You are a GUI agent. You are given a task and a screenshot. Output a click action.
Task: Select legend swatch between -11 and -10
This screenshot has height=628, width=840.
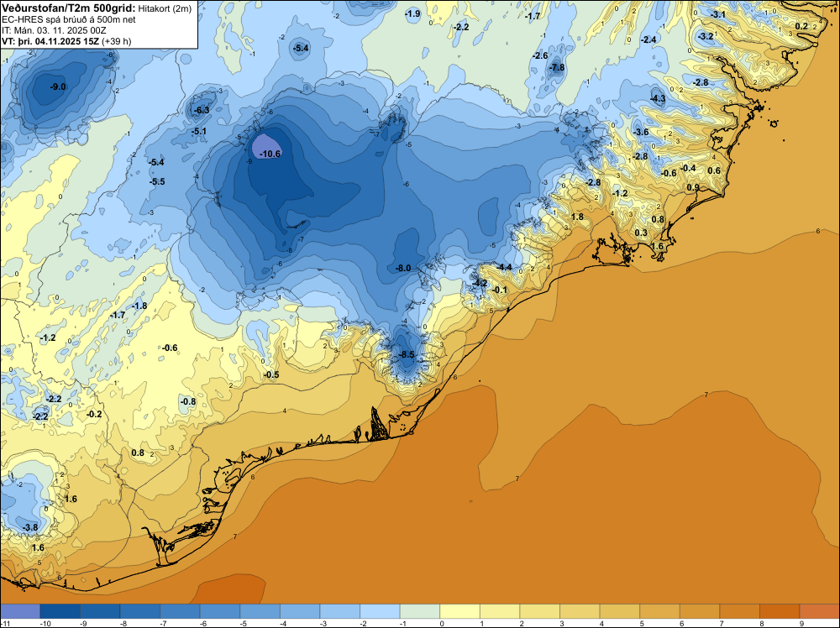(20, 611)
